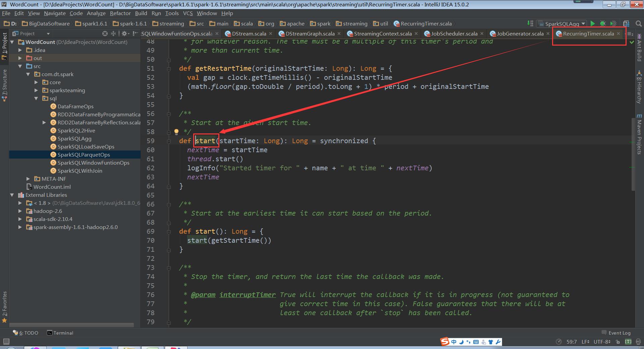Hide Project panel using the hide icon

coord(135,34)
